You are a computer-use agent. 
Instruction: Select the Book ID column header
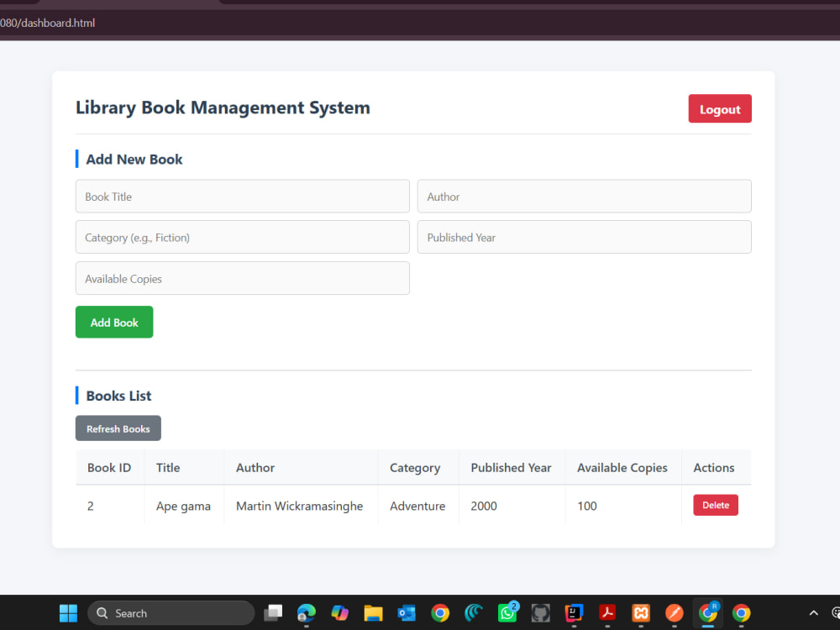point(109,467)
